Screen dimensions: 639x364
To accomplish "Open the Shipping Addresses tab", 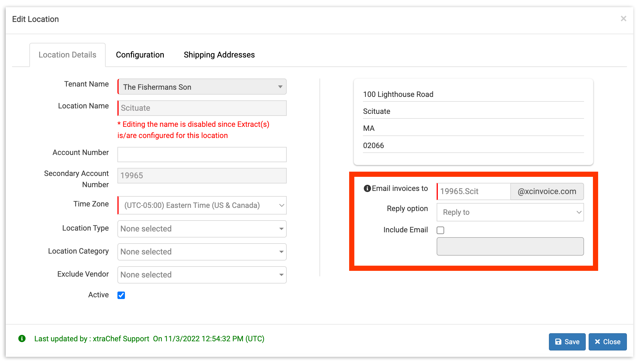I will pyautogui.click(x=219, y=55).
